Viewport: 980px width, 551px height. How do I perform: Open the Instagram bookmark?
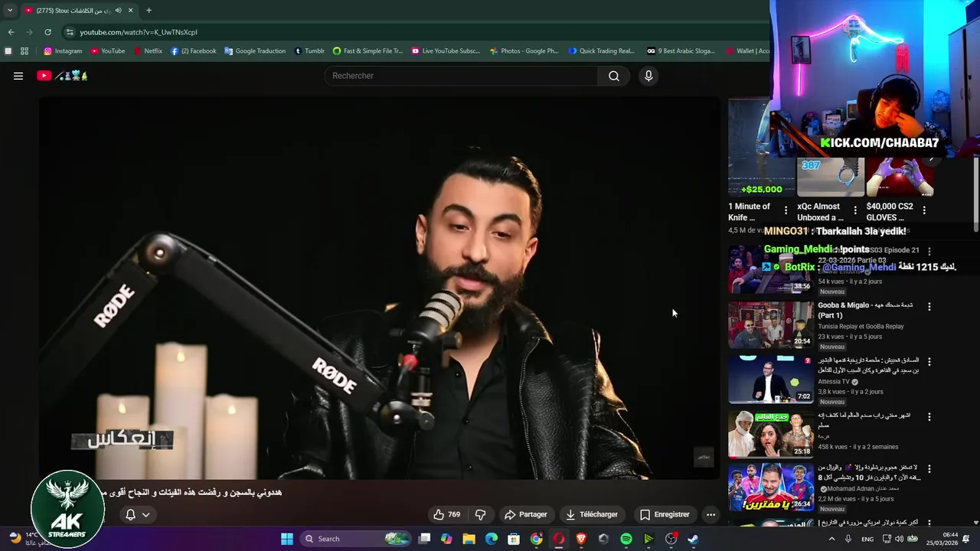[x=63, y=51]
